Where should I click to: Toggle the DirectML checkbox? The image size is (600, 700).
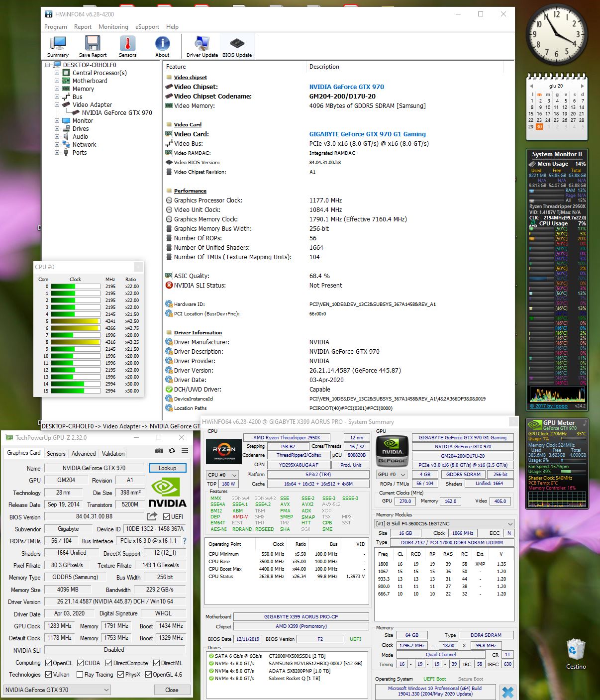pyautogui.click(x=157, y=663)
